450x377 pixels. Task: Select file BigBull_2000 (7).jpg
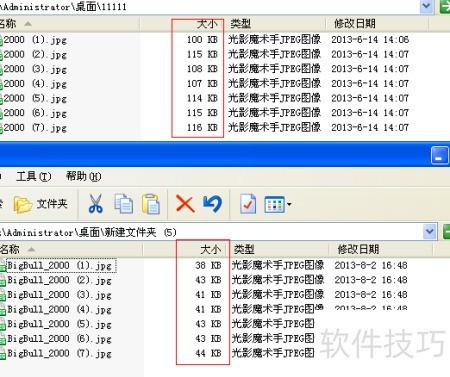[59, 354]
